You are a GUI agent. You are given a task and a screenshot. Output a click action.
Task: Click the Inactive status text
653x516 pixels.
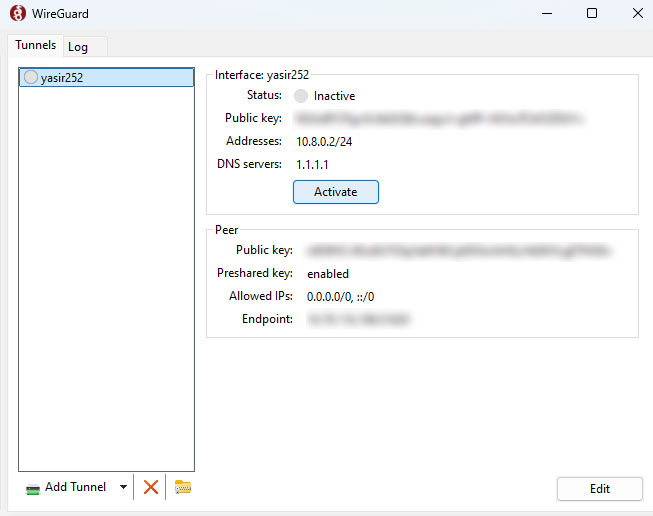point(334,96)
